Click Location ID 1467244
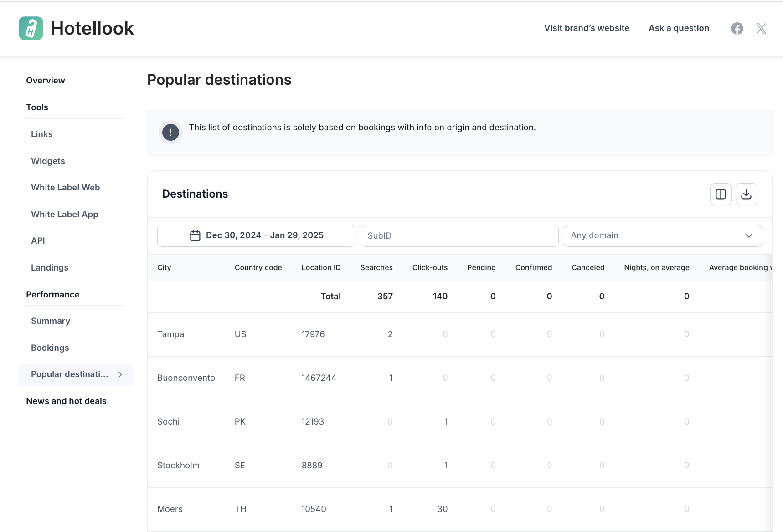Viewport: 783px width, 532px height. [x=319, y=378]
